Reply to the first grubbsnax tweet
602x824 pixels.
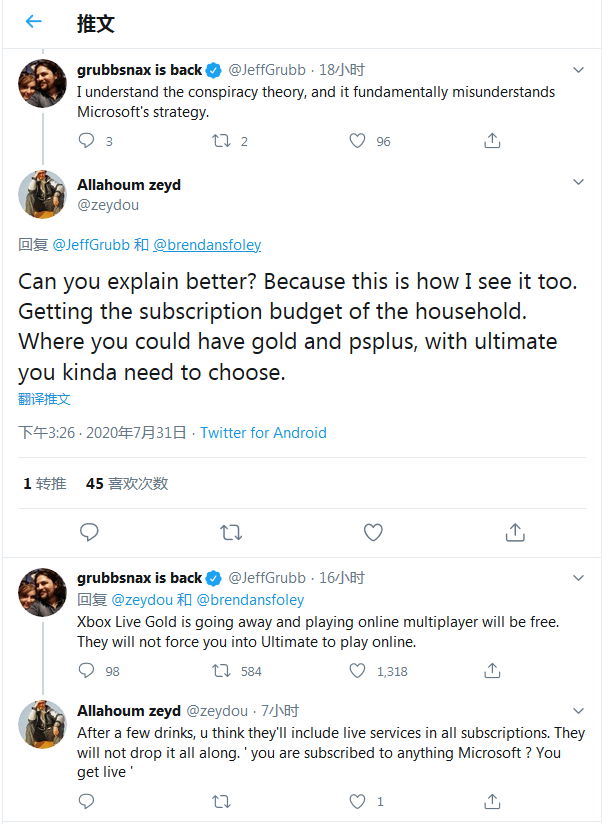[87, 141]
